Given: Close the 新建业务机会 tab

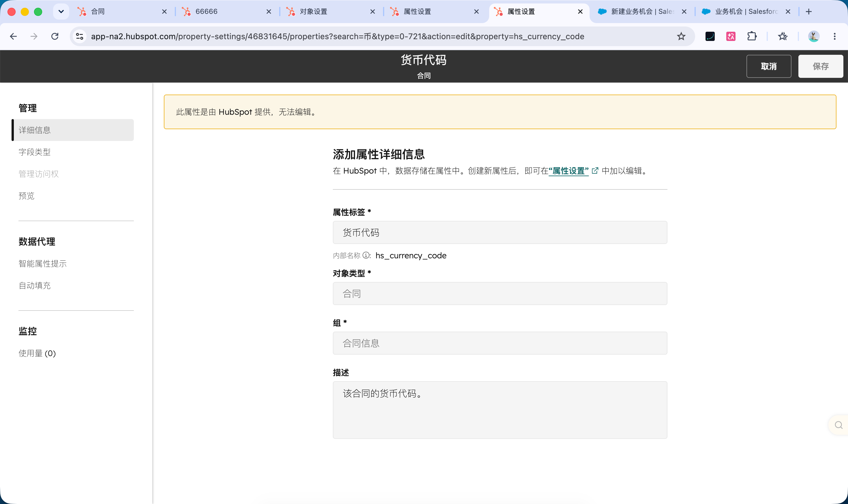Looking at the screenshot, I should 684,12.
